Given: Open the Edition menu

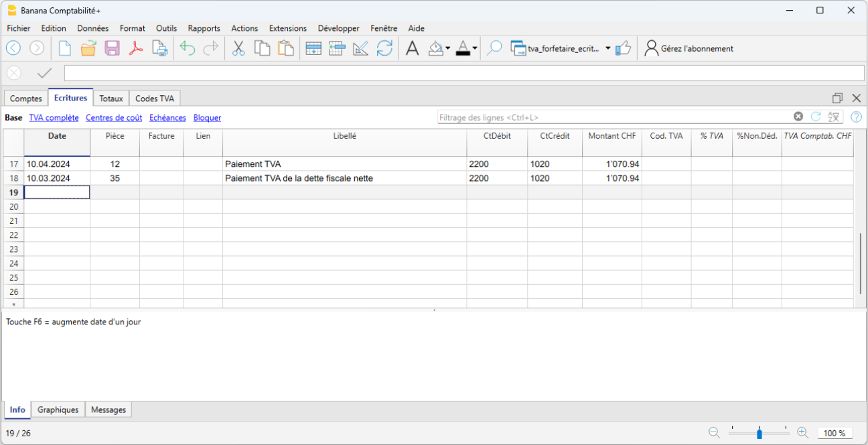Looking at the screenshot, I should pos(54,28).
